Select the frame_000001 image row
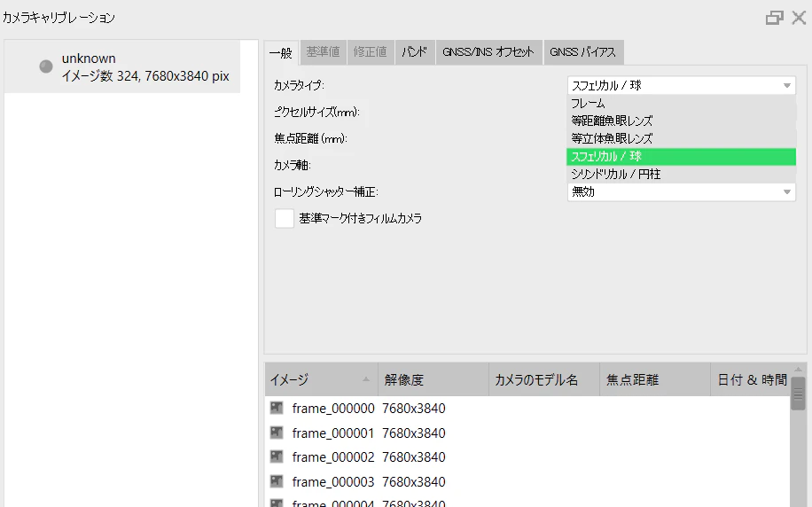812x507 pixels. pyautogui.click(x=527, y=433)
